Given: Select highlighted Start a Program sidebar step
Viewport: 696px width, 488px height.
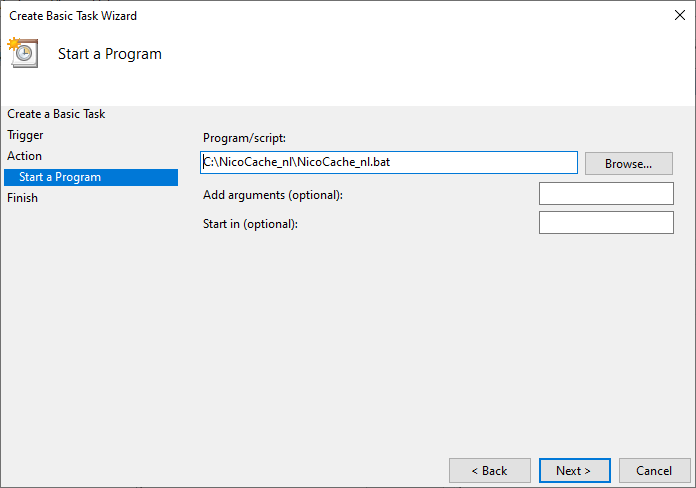Looking at the screenshot, I should (x=91, y=177).
